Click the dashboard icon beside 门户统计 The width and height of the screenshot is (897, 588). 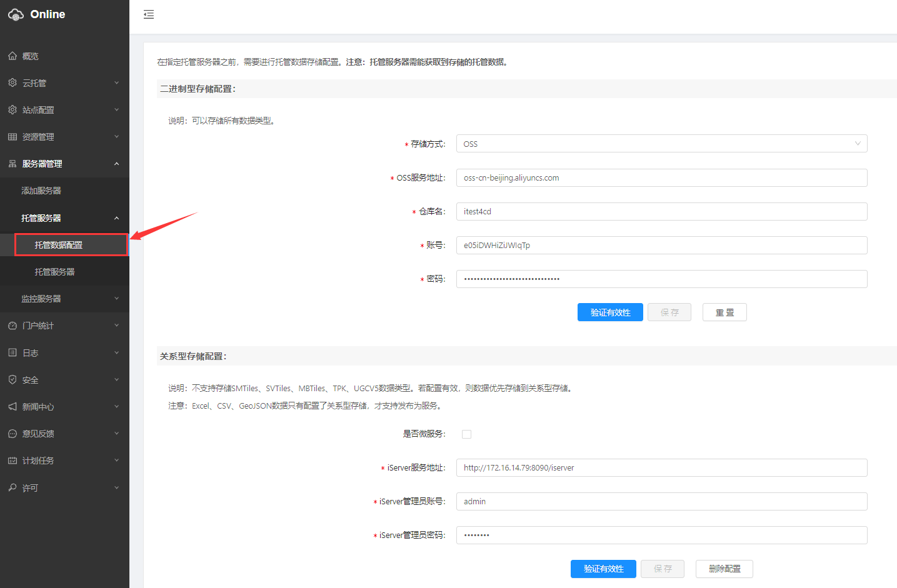(13, 326)
